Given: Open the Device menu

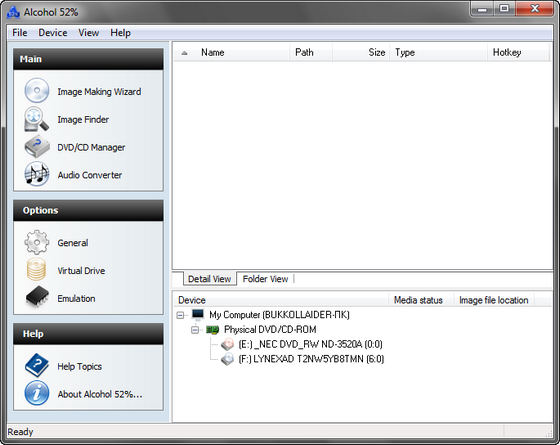Looking at the screenshot, I should tap(53, 33).
